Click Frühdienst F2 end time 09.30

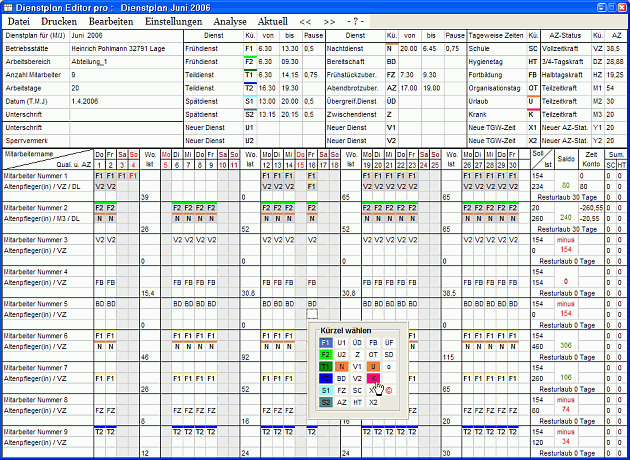(289, 62)
